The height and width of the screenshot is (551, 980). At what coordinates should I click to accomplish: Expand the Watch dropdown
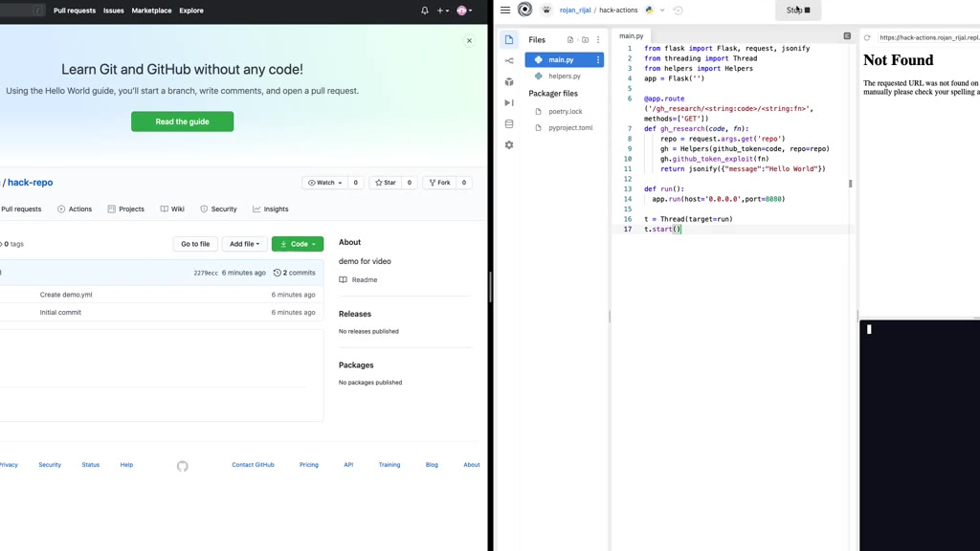[x=324, y=183]
